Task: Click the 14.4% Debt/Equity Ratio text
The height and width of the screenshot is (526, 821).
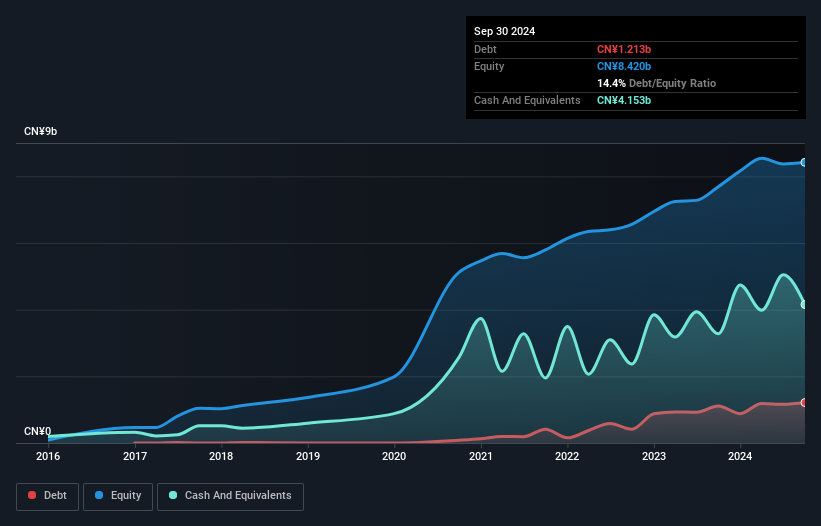Action: (x=656, y=83)
